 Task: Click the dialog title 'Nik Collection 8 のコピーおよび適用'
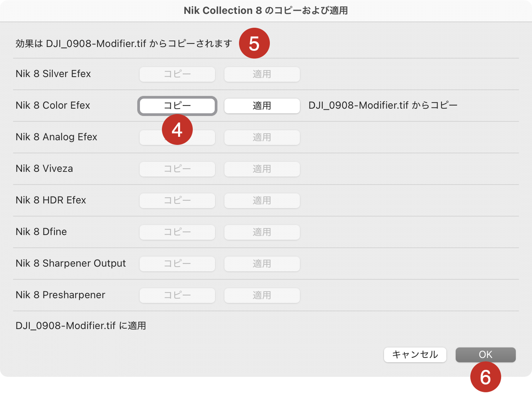tap(266, 10)
